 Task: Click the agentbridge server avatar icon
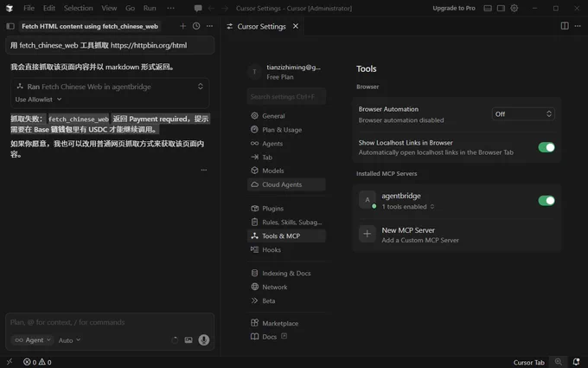[367, 199]
